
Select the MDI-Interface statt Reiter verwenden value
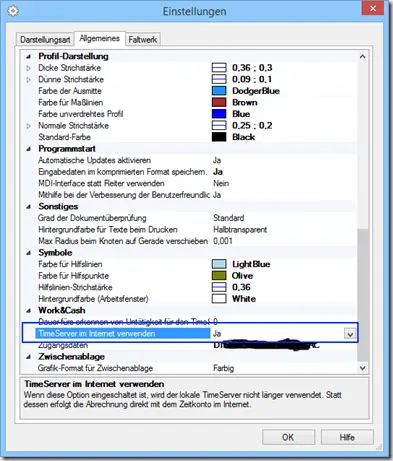pos(221,183)
